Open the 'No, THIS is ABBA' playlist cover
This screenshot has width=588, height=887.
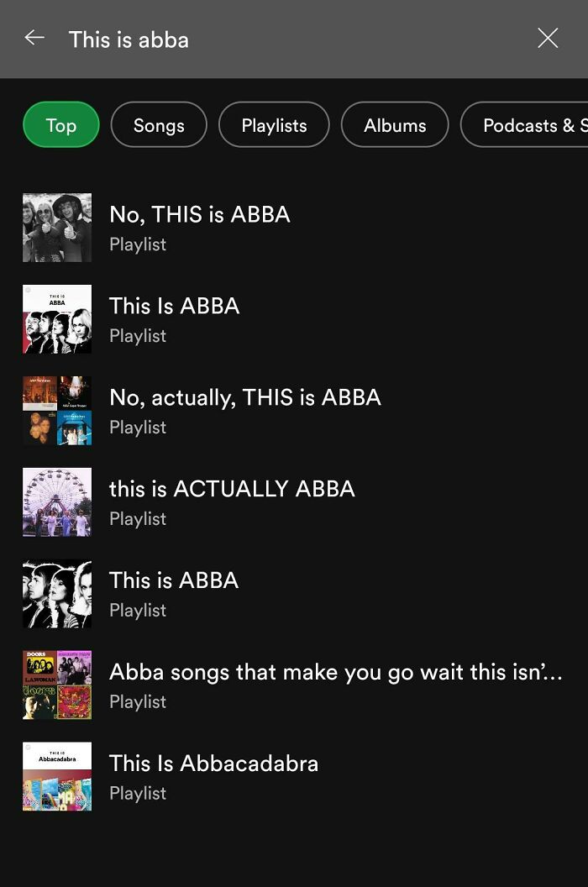56,227
